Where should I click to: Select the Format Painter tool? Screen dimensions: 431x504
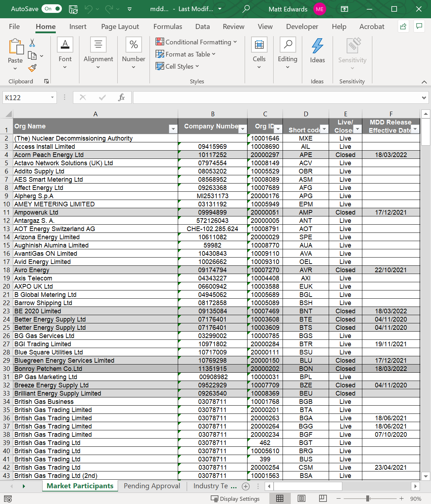(32, 68)
